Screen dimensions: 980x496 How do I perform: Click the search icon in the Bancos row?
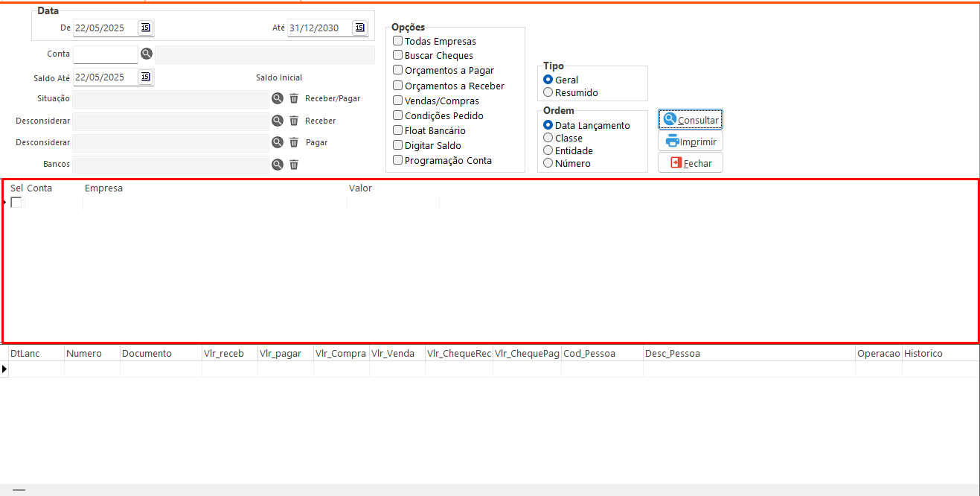click(x=278, y=165)
